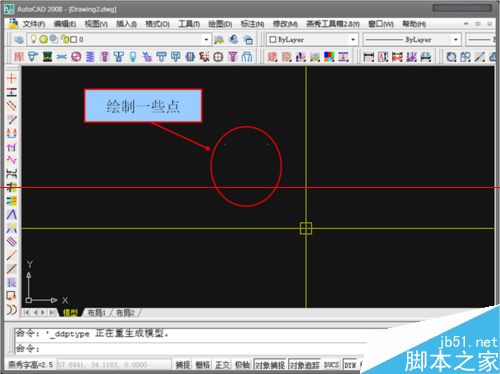The height and width of the screenshot is (374, 500).
Task: Click the blue angle Λ icon on left toolbar
Action: click(12, 214)
